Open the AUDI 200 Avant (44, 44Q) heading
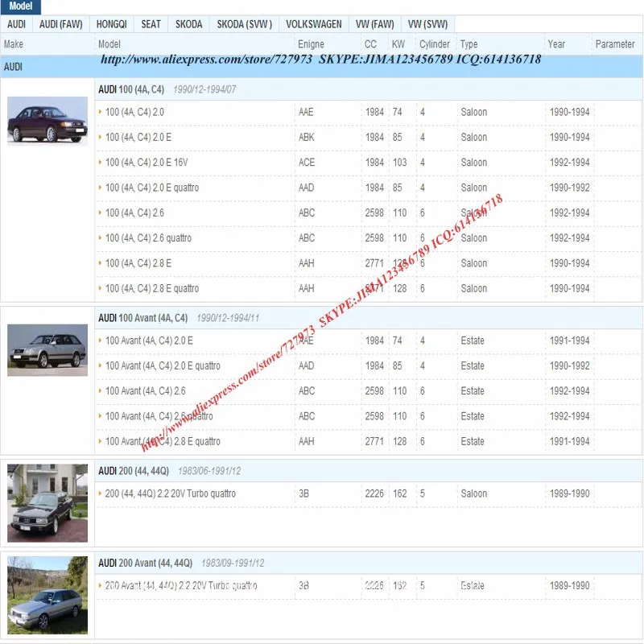This screenshot has height=644, width=644. click(x=145, y=563)
